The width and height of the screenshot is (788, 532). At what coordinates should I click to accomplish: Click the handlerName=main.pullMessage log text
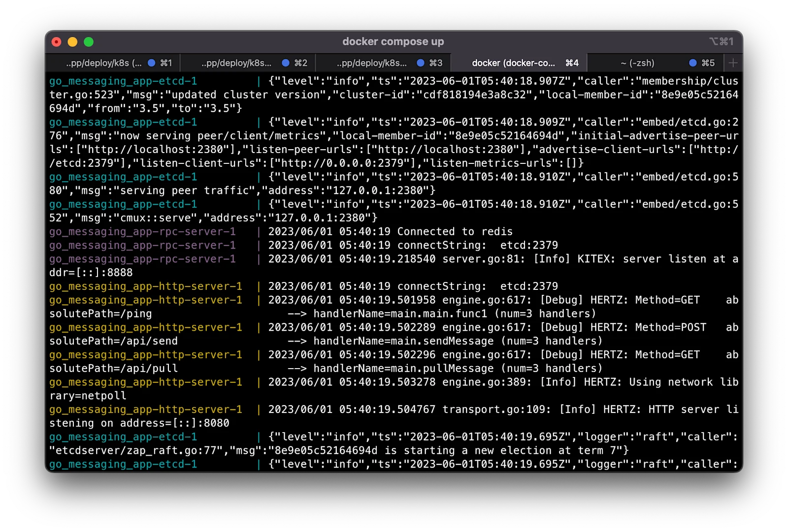(403, 369)
